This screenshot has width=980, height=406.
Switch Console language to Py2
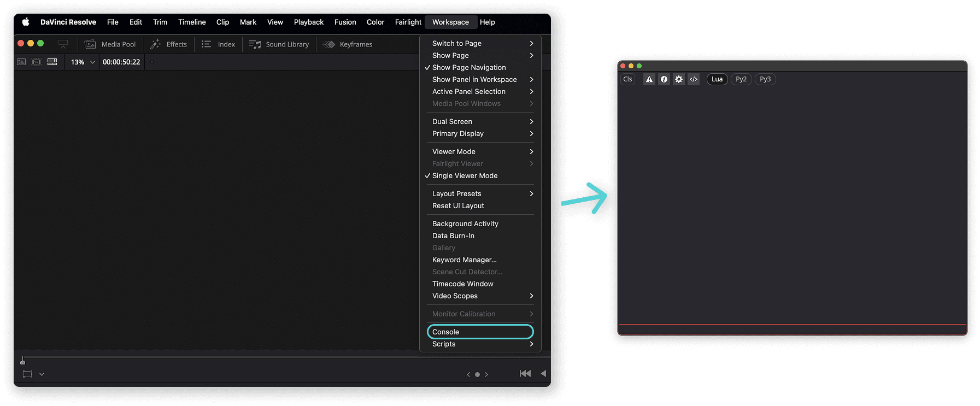click(741, 79)
